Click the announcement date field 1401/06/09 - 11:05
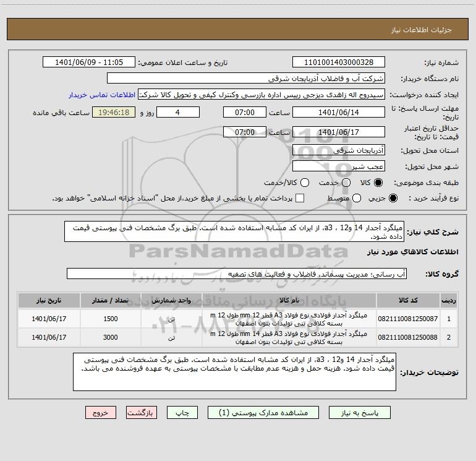This screenshot has width=476, height=461. 89,62
